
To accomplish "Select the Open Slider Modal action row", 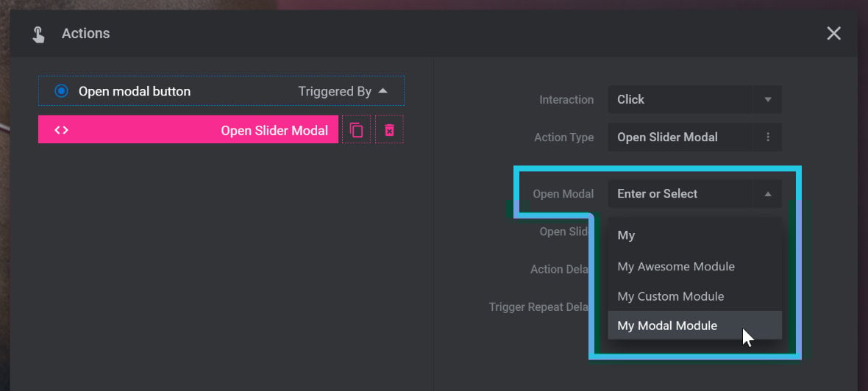I will click(188, 129).
